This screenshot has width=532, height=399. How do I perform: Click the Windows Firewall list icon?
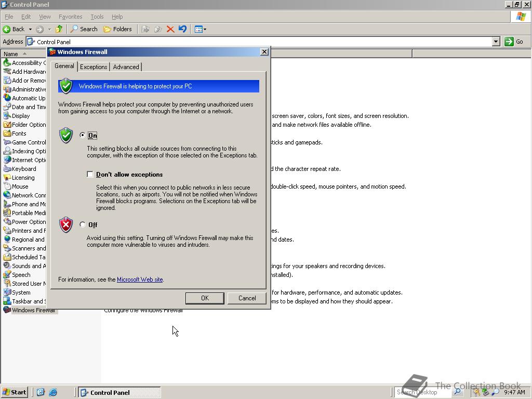pyautogui.click(x=7, y=310)
